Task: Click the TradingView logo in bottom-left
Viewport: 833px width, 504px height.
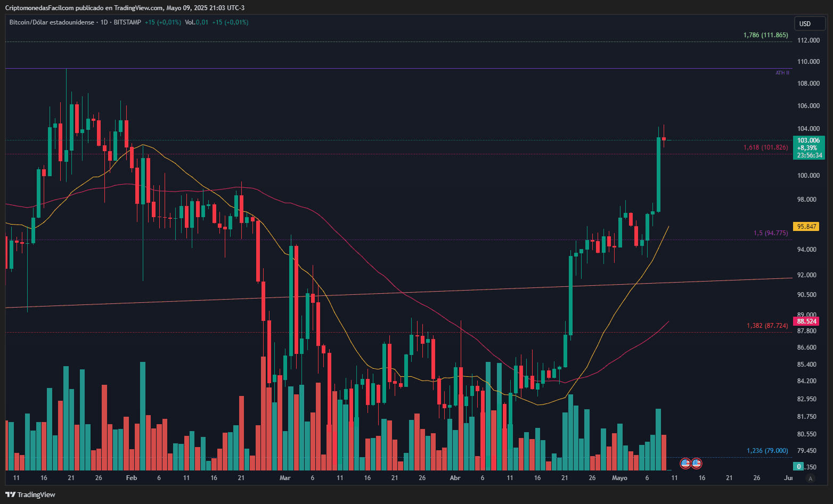Action: tap(30, 494)
